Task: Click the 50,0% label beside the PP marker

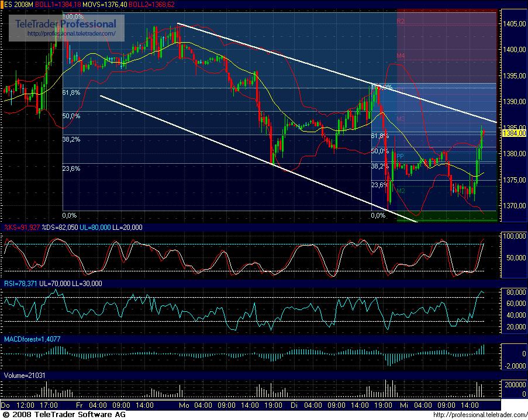Action: click(x=380, y=152)
